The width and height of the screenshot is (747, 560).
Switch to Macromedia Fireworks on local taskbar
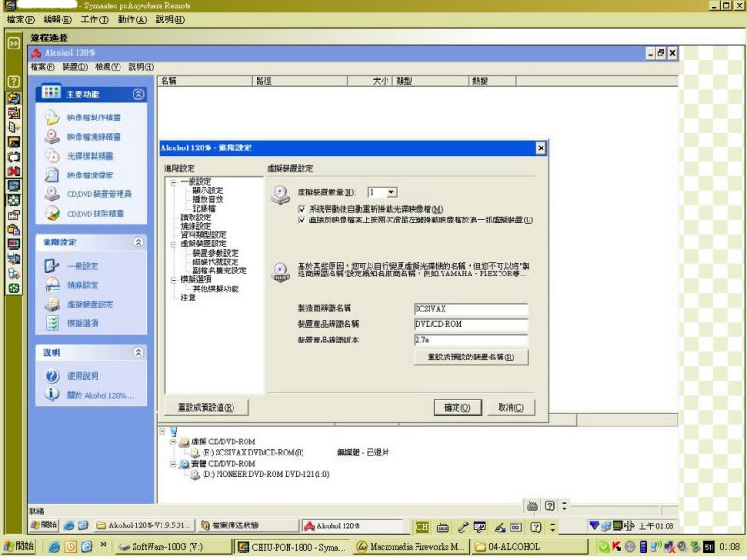point(411,547)
